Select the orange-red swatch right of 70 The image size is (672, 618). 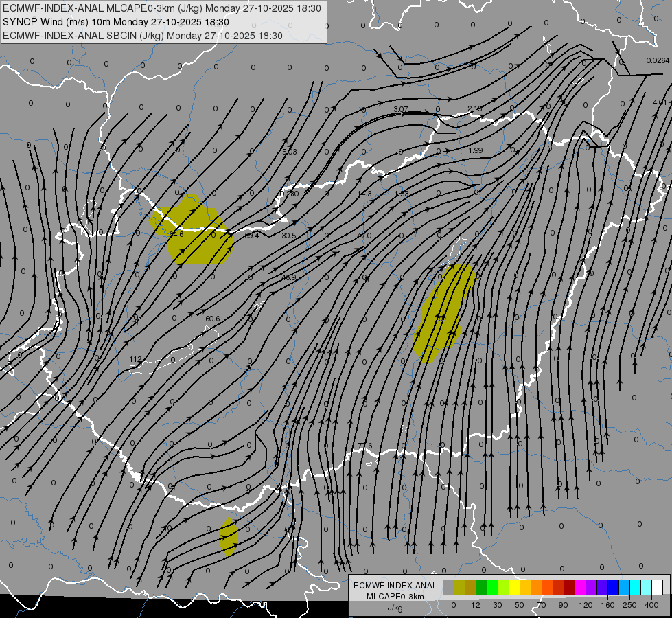[548, 587]
